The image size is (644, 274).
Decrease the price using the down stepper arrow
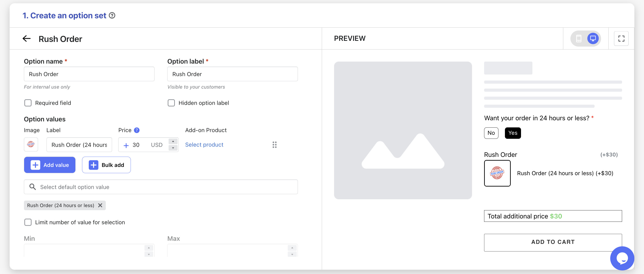173,148
